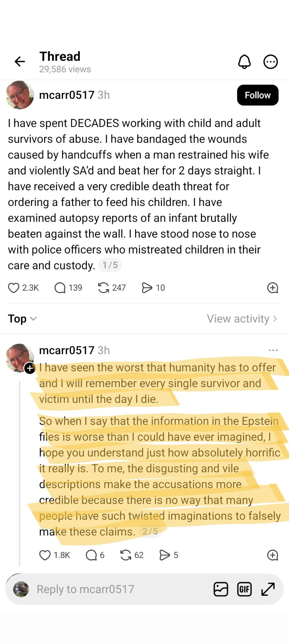Viewport: 289px width, 644px height.
Task: Open the more options circle menu
Action: click(x=270, y=62)
